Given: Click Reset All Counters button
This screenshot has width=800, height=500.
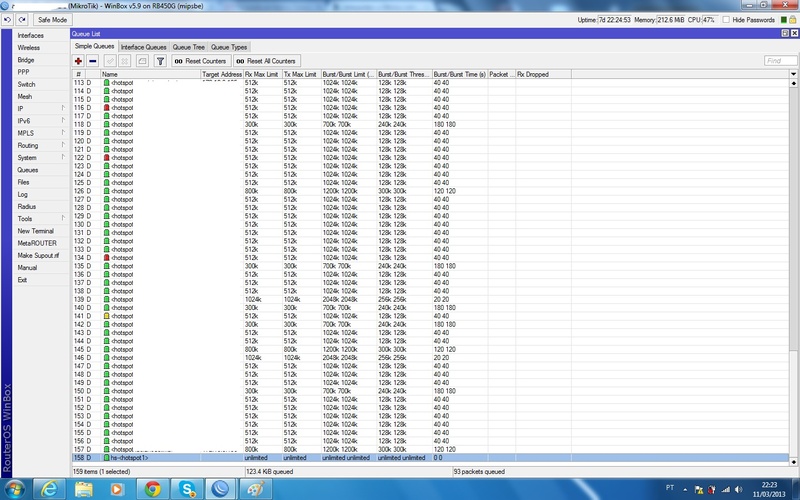Looking at the screenshot, I should point(266,61).
